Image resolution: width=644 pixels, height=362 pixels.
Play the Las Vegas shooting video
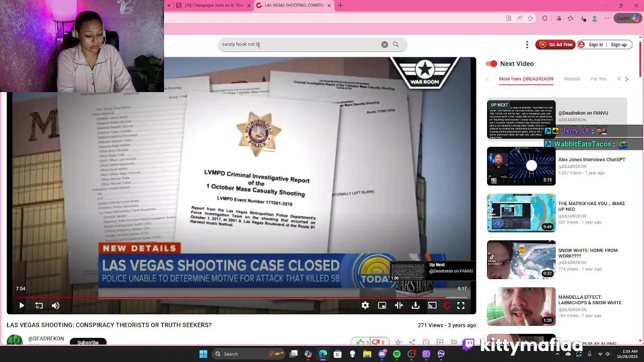point(22,305)
